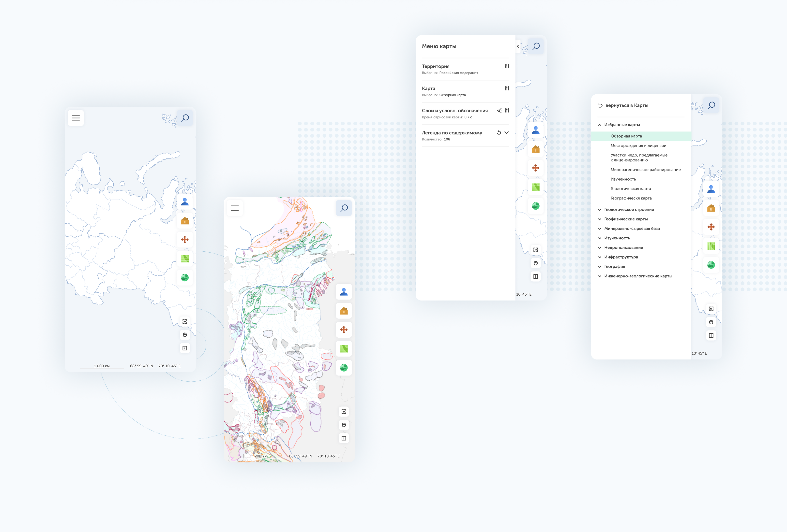
Task: Click green globe icon on colorful geological map
Action: 344,368
